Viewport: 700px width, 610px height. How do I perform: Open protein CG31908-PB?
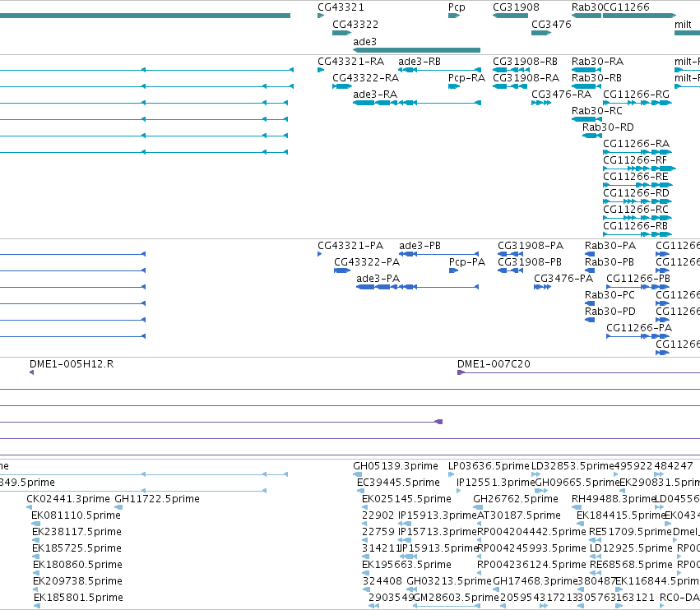[510, 270]
